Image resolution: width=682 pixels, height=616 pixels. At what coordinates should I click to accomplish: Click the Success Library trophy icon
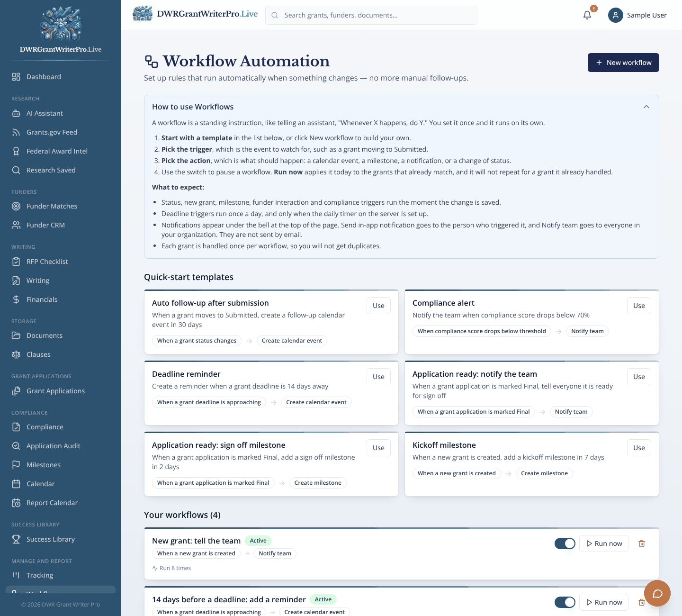[x=16, y=539]
